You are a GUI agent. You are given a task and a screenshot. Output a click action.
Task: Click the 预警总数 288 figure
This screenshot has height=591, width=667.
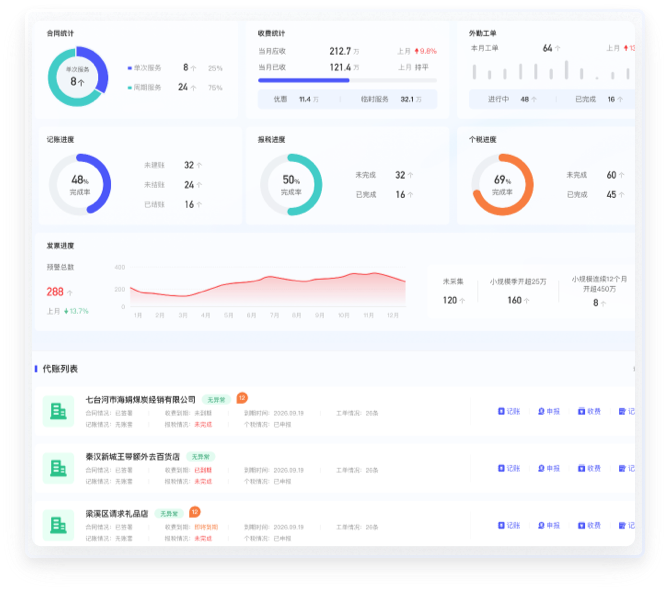(x=59, y=292)
